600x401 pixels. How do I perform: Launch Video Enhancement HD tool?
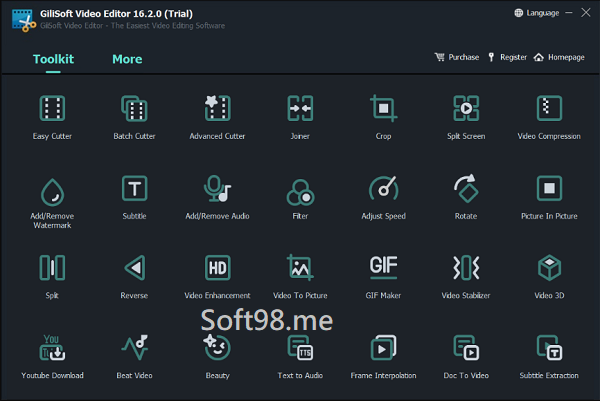(x=217, y=277)
